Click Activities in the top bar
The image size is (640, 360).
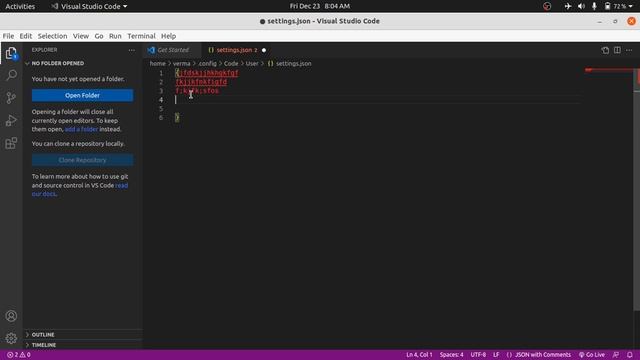pyautogui.click(x=20, y=6)
